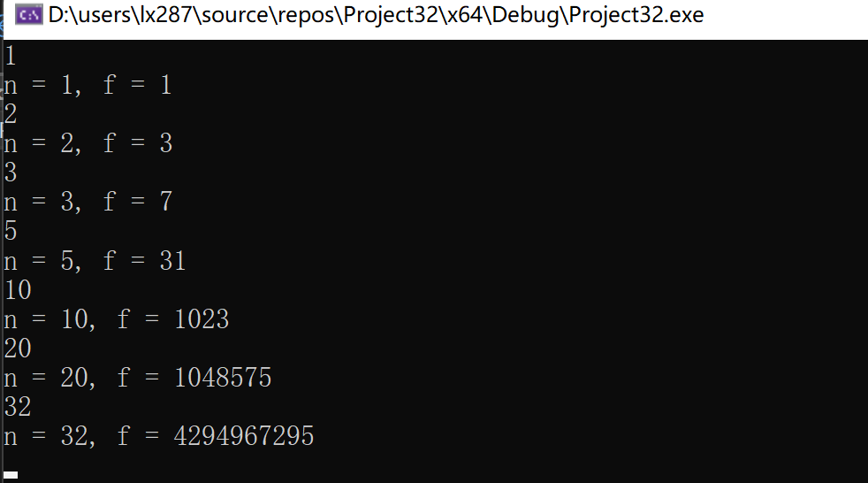Click the result value 1023

[202, 319]
